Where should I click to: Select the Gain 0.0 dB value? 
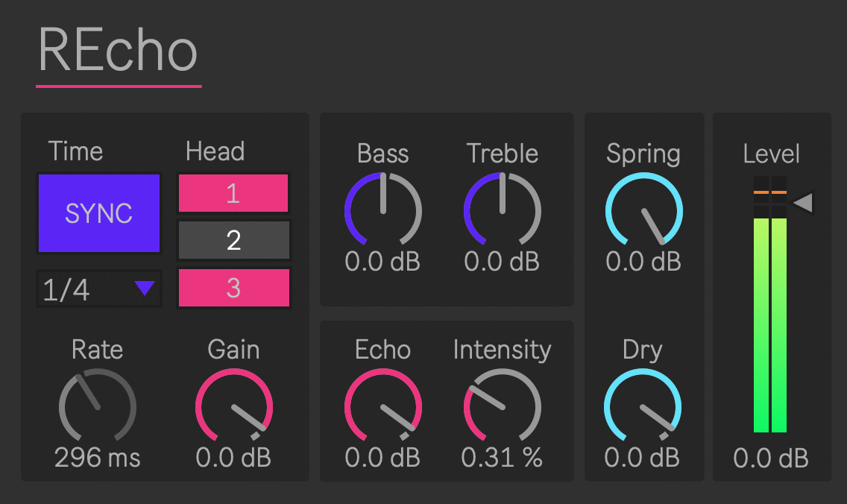(x=233, y=458)
